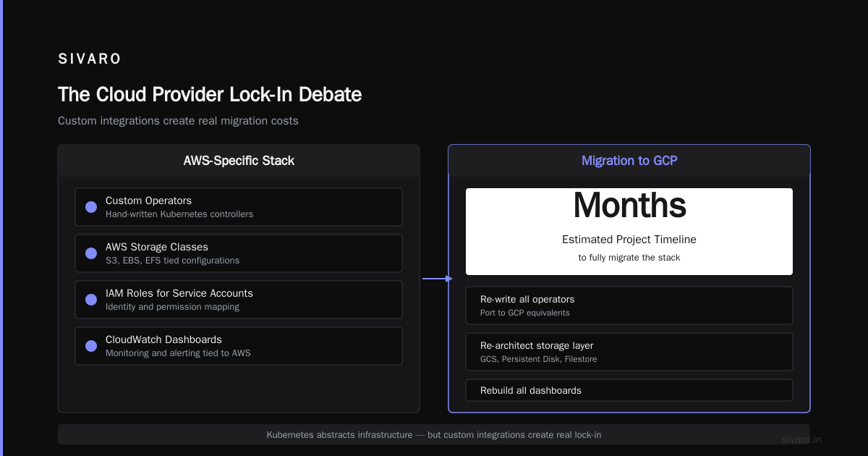Select the title 'The Cloud Provider Lock-In Debate'
This screenshot has height=456, width=868.
tap(210, 94)
